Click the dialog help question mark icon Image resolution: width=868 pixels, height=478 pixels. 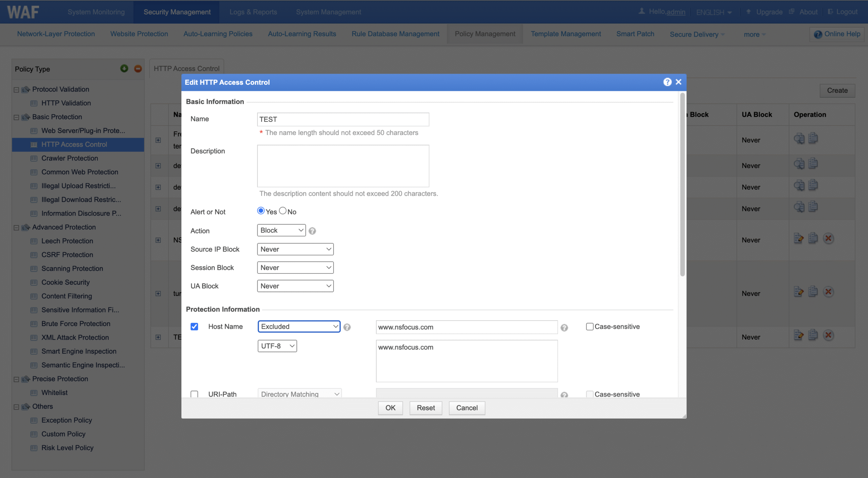pos(667,82)
